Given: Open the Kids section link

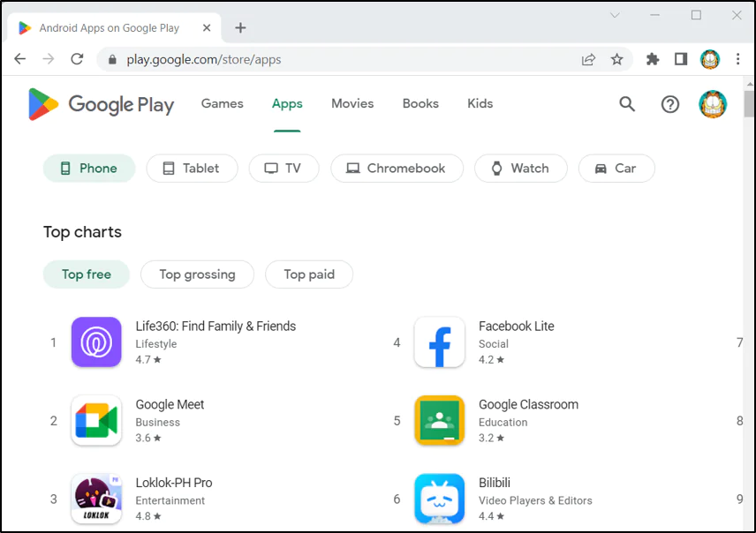Looking at the screenshot, I should pos(480,103).
